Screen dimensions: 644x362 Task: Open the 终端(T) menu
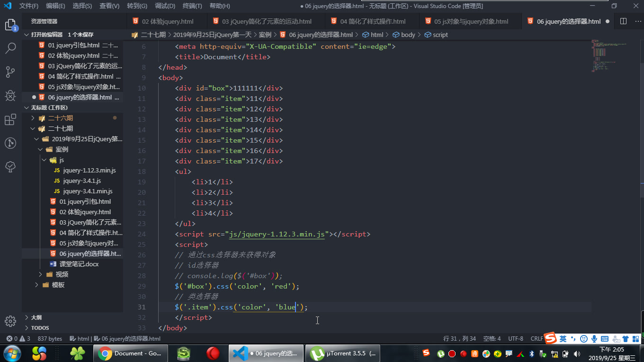coord(192,6)
